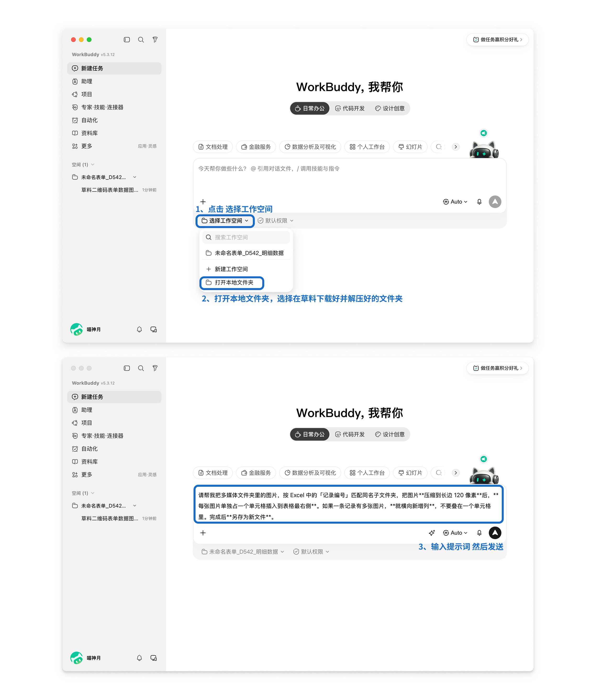Click user avatar 喵神月 in top window
The width and height of the screenshot is (596, 700).
76,329
